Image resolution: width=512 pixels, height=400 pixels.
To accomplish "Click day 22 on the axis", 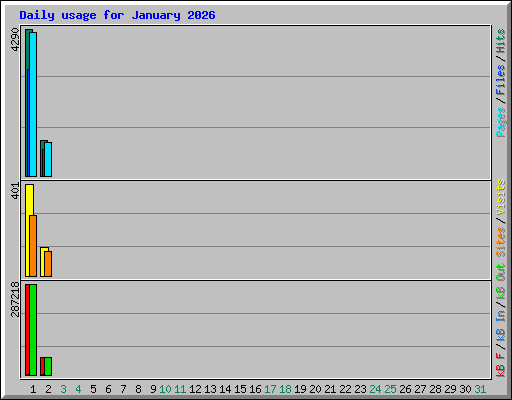I will (x=345, y=389).
